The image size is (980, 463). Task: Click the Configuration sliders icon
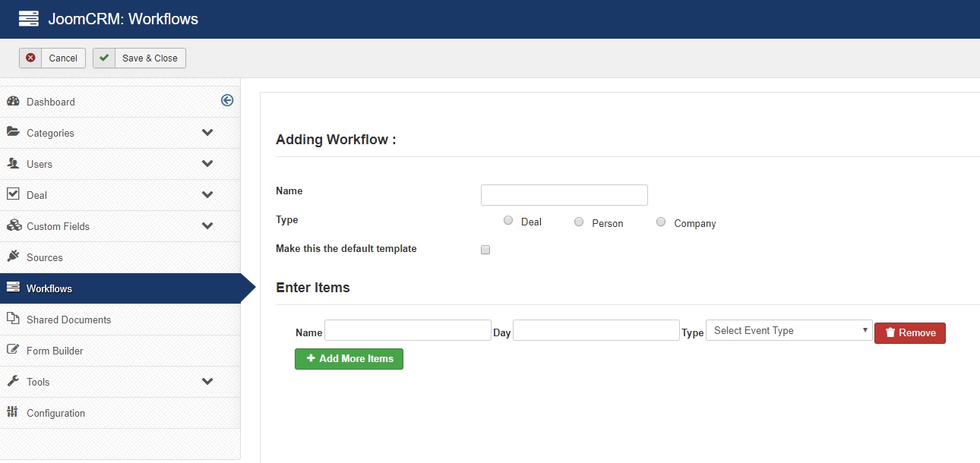click(x=12, y=412)
